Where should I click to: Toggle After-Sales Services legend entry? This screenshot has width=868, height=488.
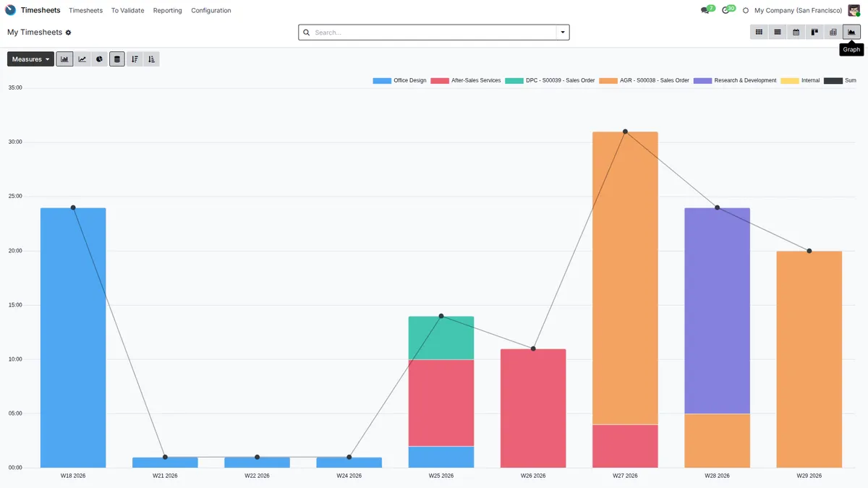click(465, 80)
